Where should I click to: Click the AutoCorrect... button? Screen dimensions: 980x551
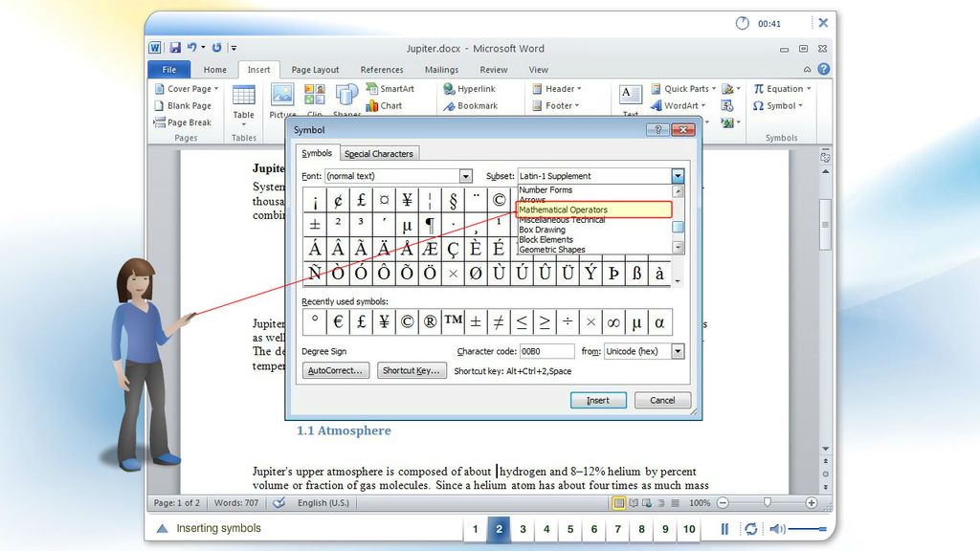pos(336,370)
